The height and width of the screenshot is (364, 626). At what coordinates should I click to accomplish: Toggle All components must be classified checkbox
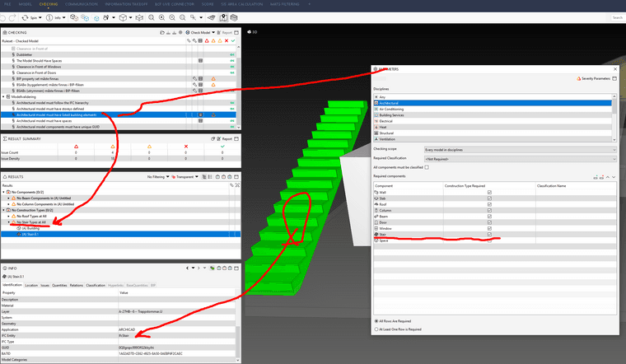[x=427, y=168]
